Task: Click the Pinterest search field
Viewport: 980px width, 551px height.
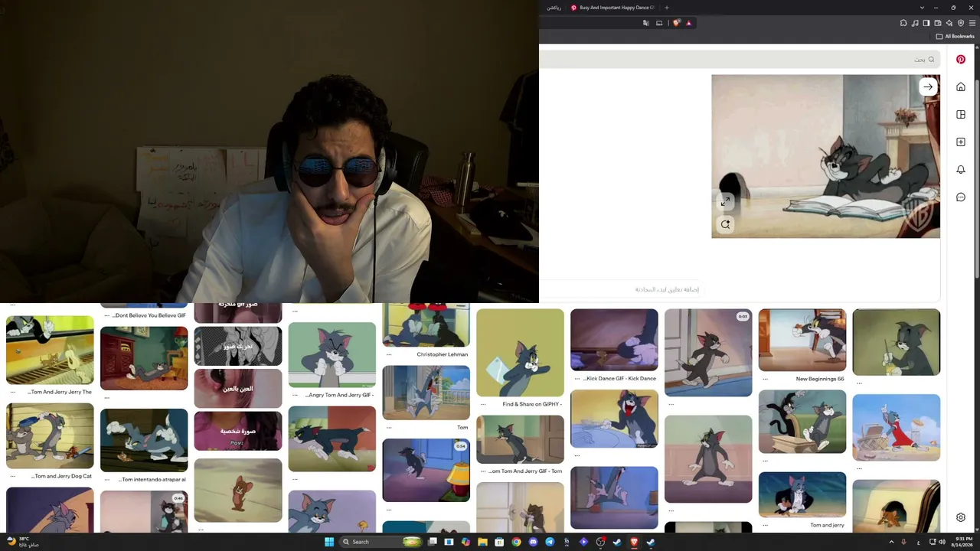Action: (739, 59)
